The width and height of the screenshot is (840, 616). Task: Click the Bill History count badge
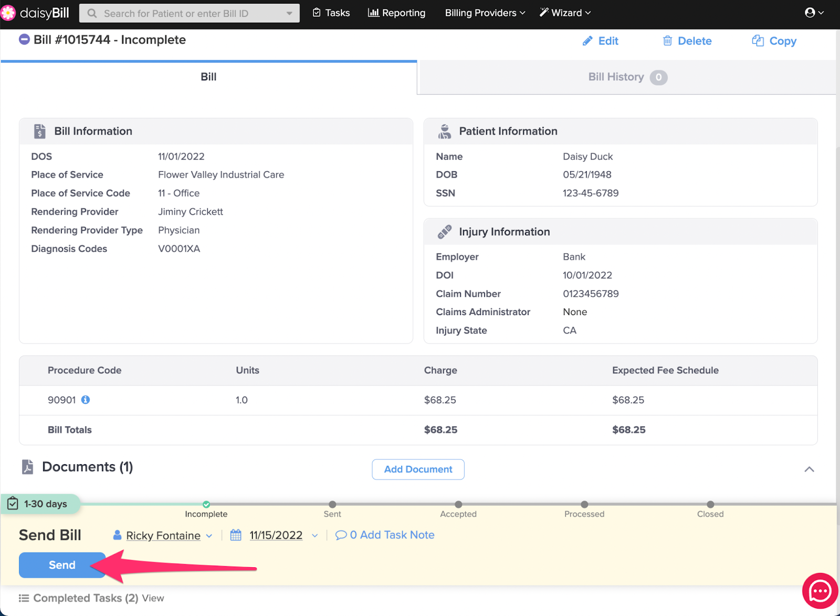coord(658,77)
